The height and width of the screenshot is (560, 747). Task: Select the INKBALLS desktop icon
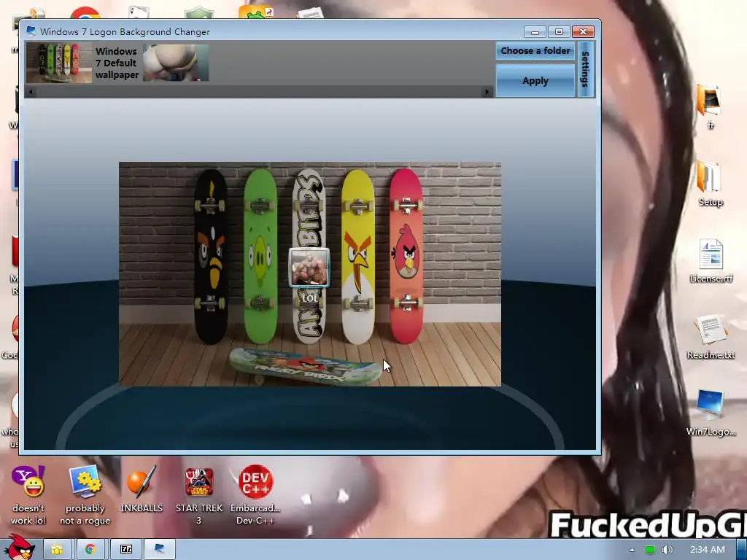142,489
